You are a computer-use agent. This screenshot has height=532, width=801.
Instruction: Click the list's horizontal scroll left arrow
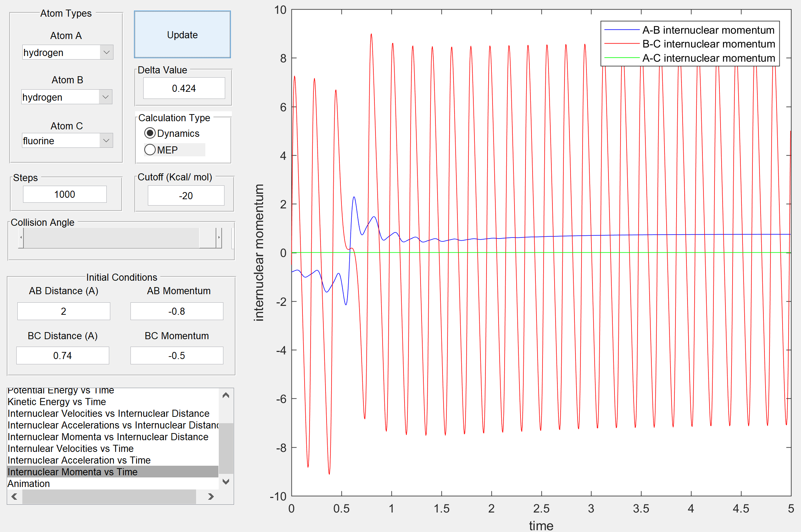15,497
